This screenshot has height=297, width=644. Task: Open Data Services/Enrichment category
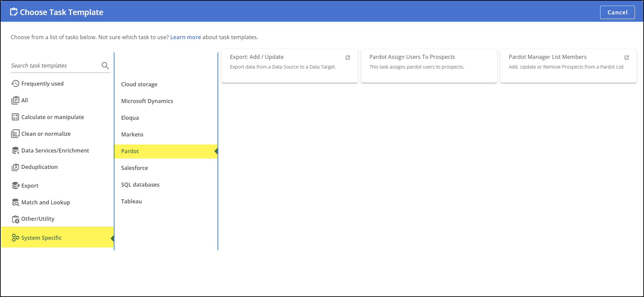coord(55,151)
